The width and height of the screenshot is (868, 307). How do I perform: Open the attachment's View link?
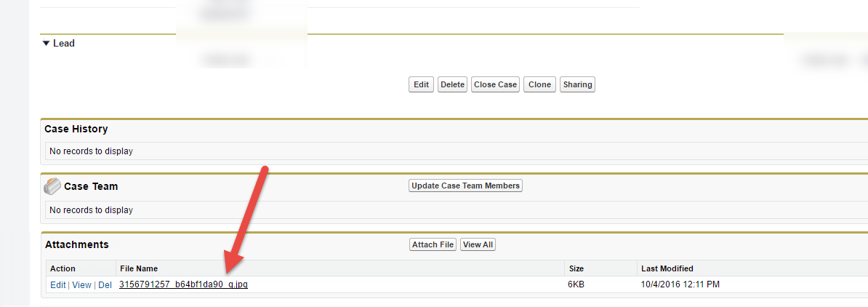point(81,285)
